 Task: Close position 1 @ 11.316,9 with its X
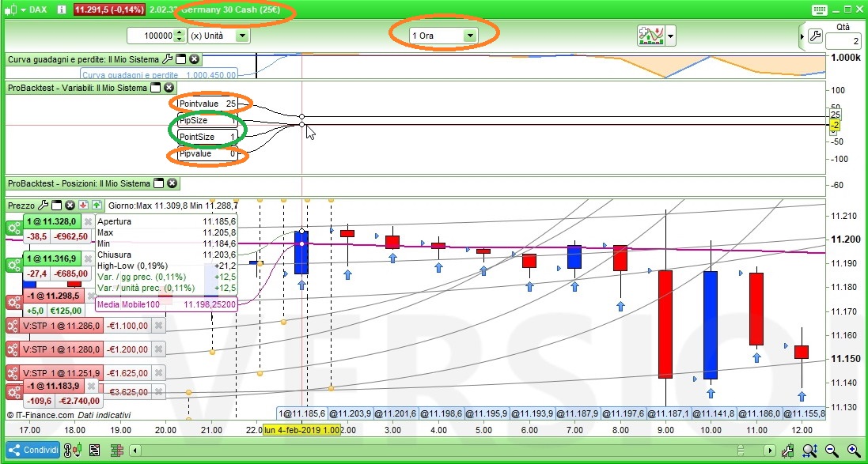click(x=88, y=258)
